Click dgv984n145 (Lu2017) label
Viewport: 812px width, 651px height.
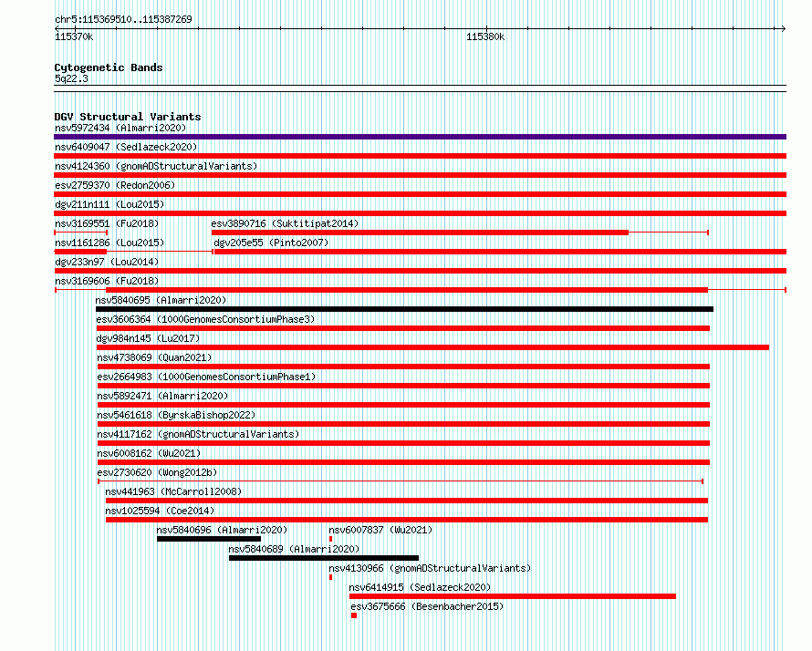pos(148,338)
